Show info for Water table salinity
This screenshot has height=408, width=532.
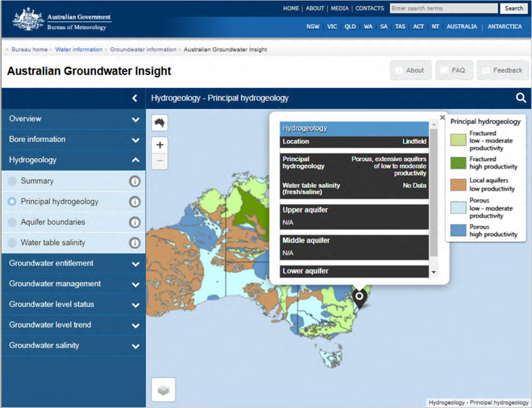(x=135, y=243)
